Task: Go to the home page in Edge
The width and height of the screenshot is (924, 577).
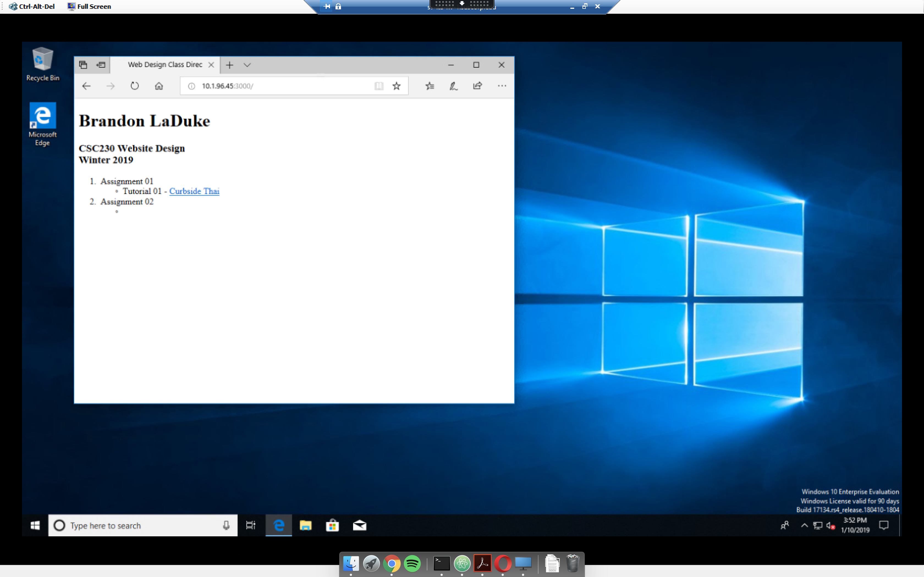Action: (159, 86)
